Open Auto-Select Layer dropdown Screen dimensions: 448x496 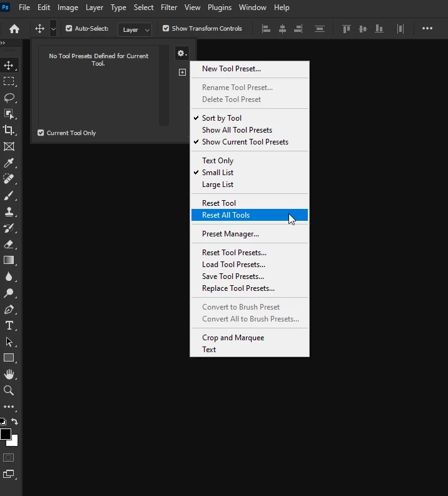pos(135,30)
